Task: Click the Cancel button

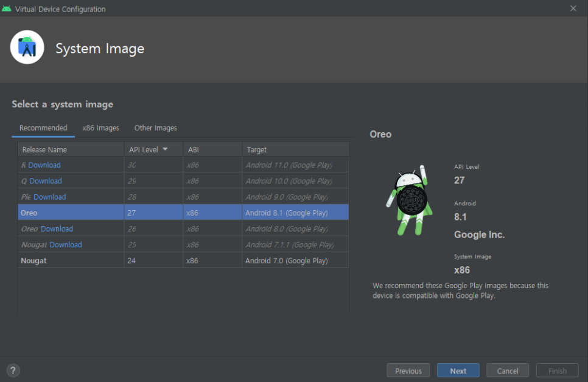Action: pos(508,371)
